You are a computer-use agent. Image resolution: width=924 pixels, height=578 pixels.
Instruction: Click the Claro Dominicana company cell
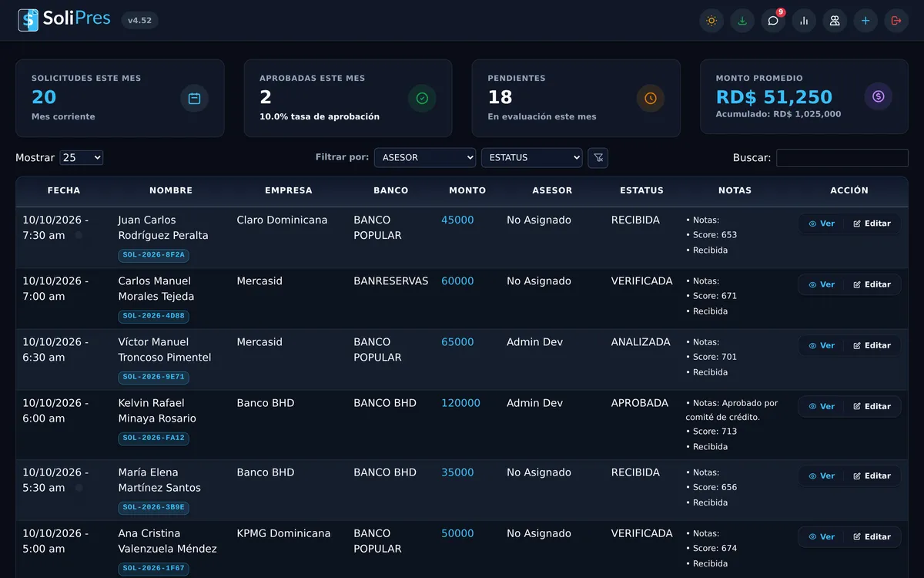click(x=282, y=220)
